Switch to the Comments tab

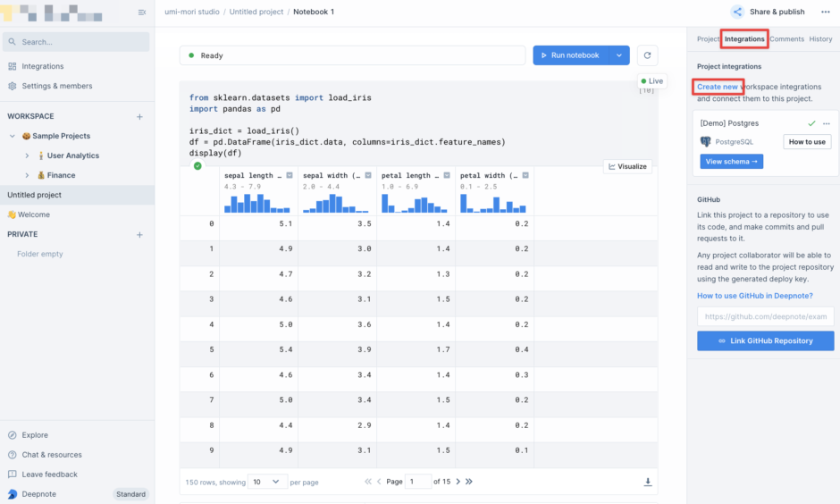(786, 39)
